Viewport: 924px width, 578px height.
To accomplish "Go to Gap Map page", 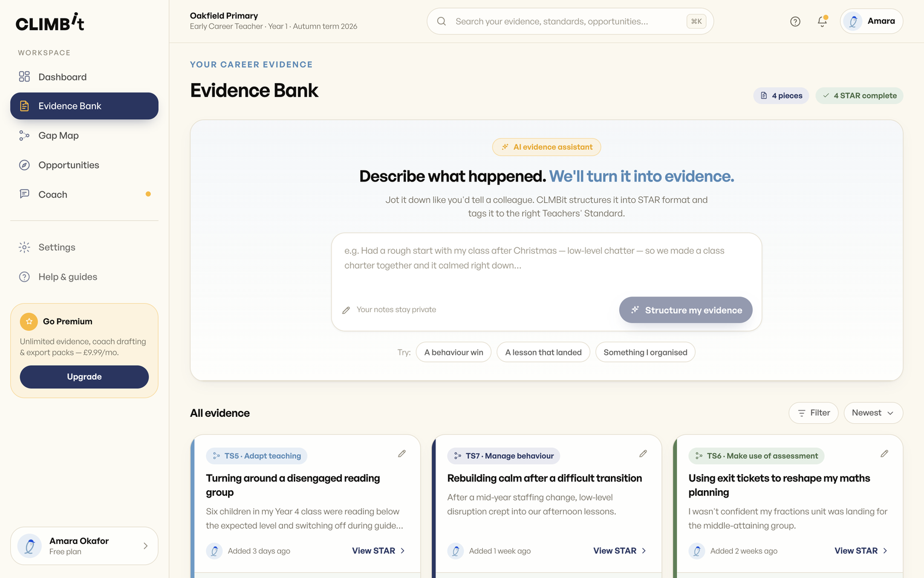I will pyautogui.click(x=84, y=135).
